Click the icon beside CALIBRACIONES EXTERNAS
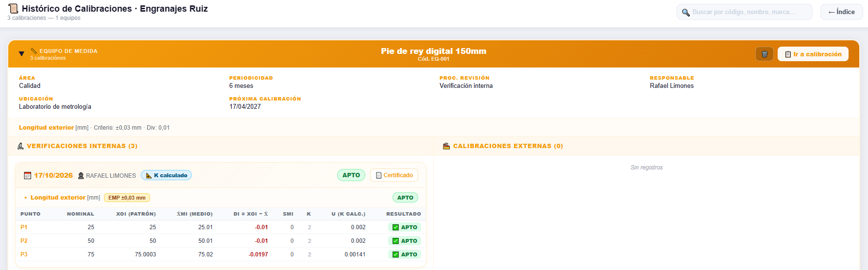The width and height of the screenshot is (868, 270). pos(446,146)
